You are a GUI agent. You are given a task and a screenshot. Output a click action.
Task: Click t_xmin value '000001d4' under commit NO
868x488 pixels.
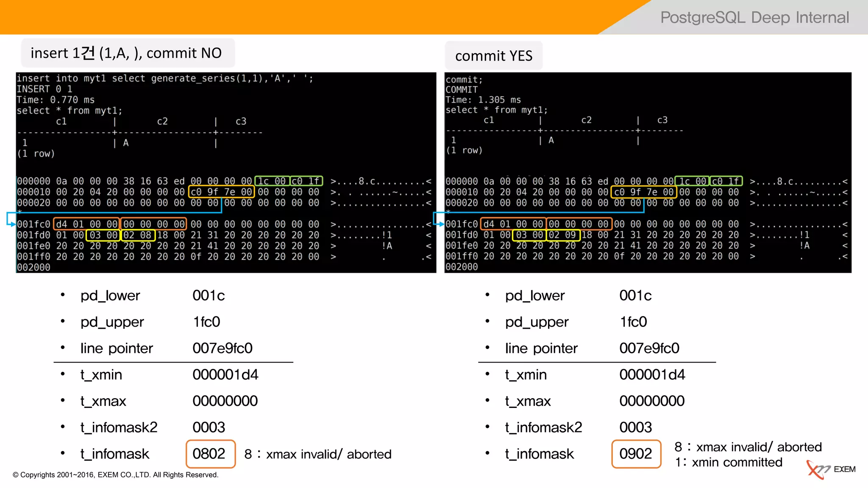[225, 374]
